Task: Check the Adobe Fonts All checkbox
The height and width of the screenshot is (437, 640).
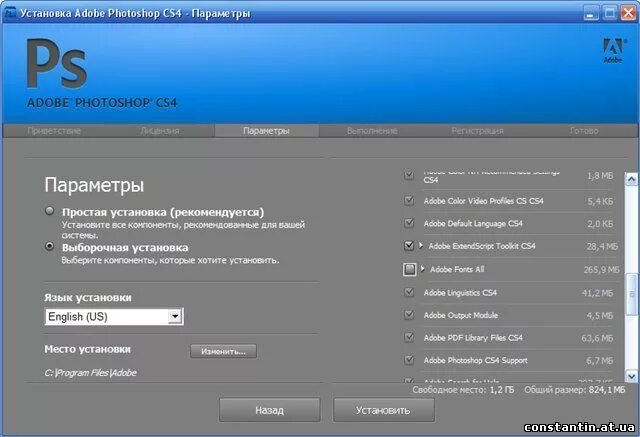Action: click(x=409, y=269)
